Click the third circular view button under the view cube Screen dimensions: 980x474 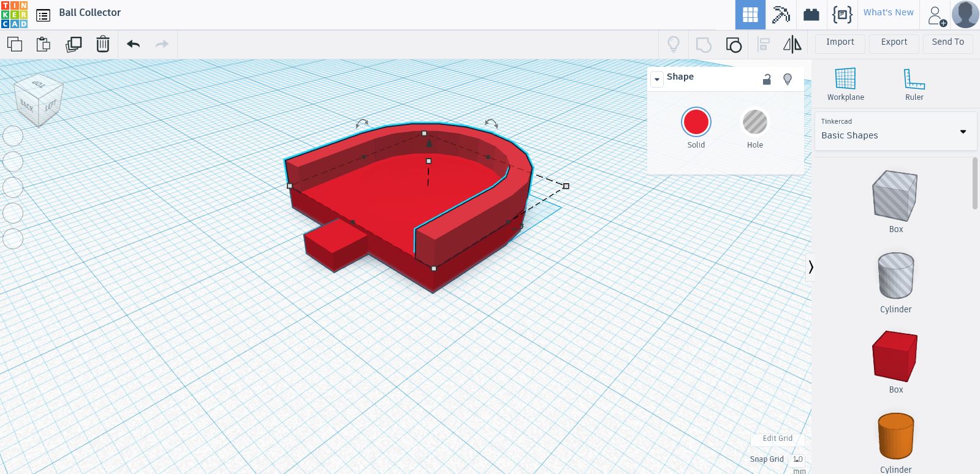coord(13,187)
